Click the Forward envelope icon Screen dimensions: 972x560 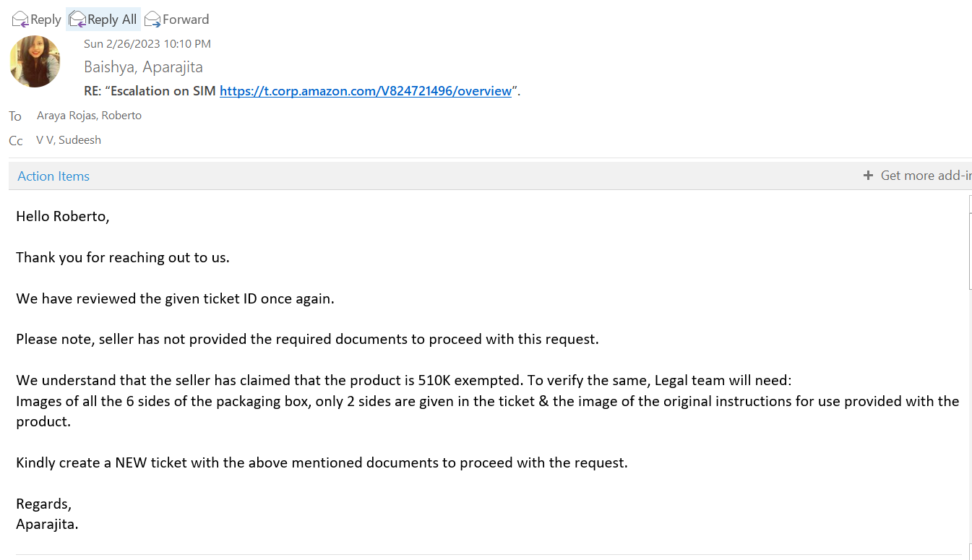coord(152,19)
